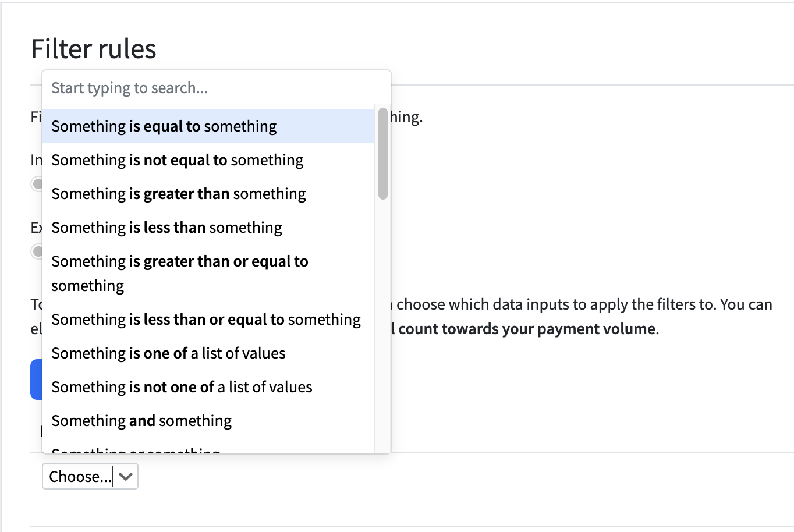
Task: Select the partially visible 'Something or something' option
Action: [x=136, y=450]
